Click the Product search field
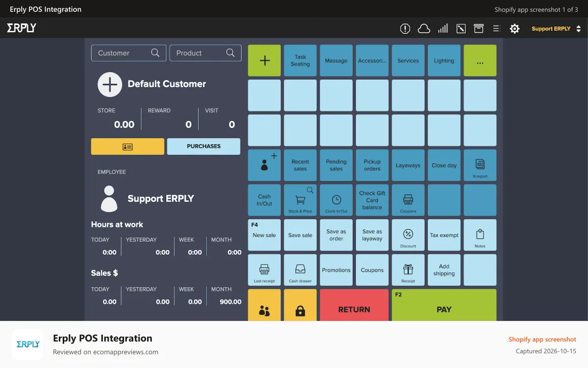 click(x=205, y=53)
